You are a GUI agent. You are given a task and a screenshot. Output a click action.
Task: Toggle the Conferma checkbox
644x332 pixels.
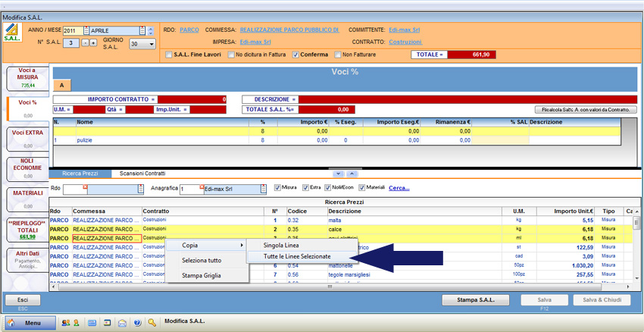point(295,55)
